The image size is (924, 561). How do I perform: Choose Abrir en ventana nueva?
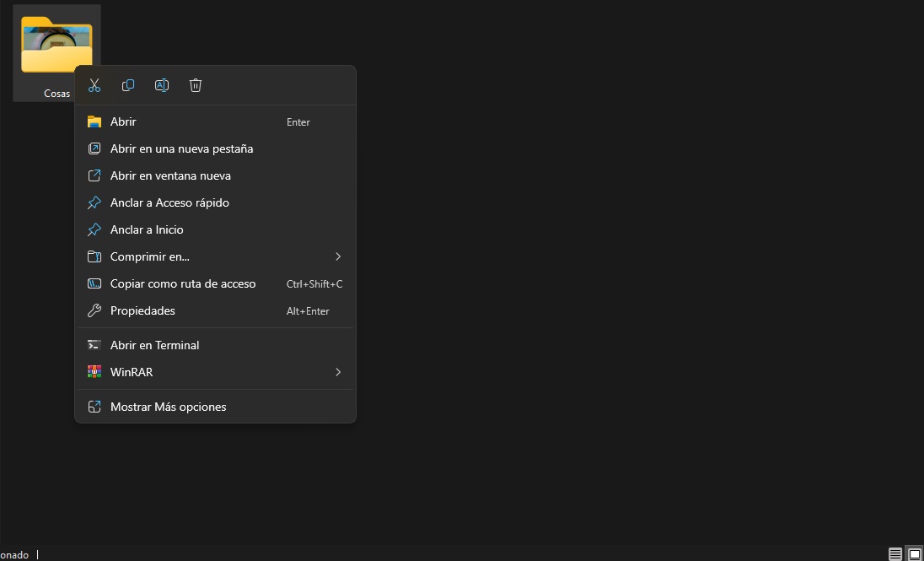coord(170,175)
